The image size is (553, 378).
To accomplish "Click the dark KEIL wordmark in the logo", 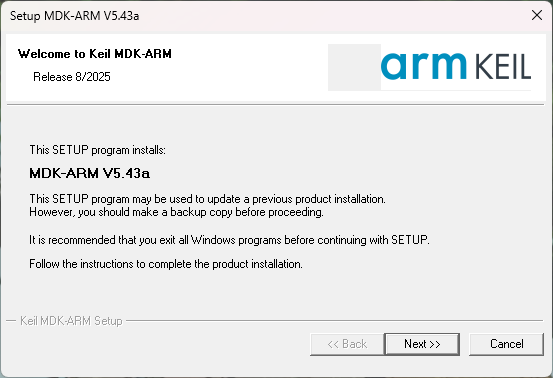I will click(x=503, y=66).
